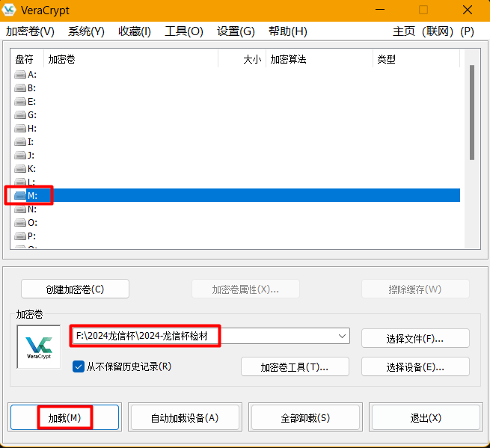Close the VeraCrypt window
The height and width of the screenshot is (448, 490).
[x=468, y=10]
